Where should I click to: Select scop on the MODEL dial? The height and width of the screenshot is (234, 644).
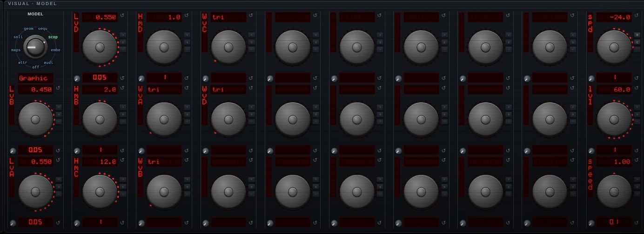coord(53,37)
